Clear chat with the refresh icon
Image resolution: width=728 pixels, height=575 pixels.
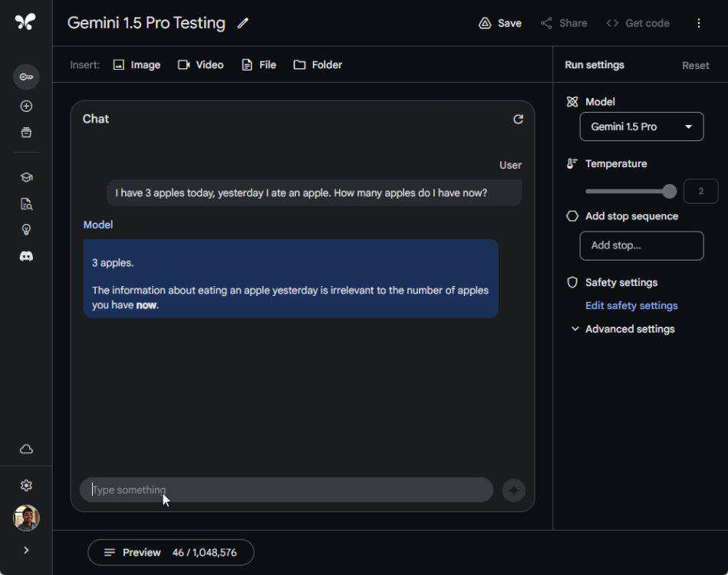(518, 120)
